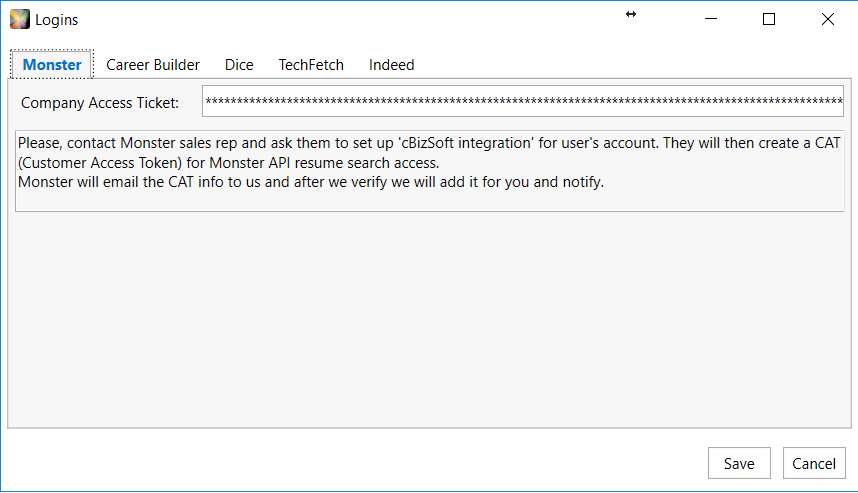Click the blank bottom of the Monster instructions text box
858x493 pixels.
[429, 201]
